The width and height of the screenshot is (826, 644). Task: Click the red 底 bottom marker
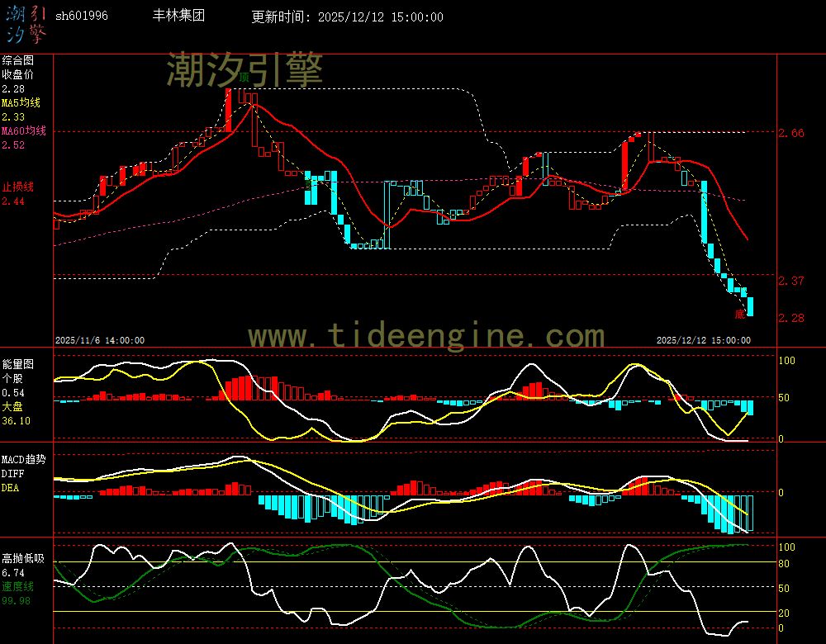coord(740,314)
